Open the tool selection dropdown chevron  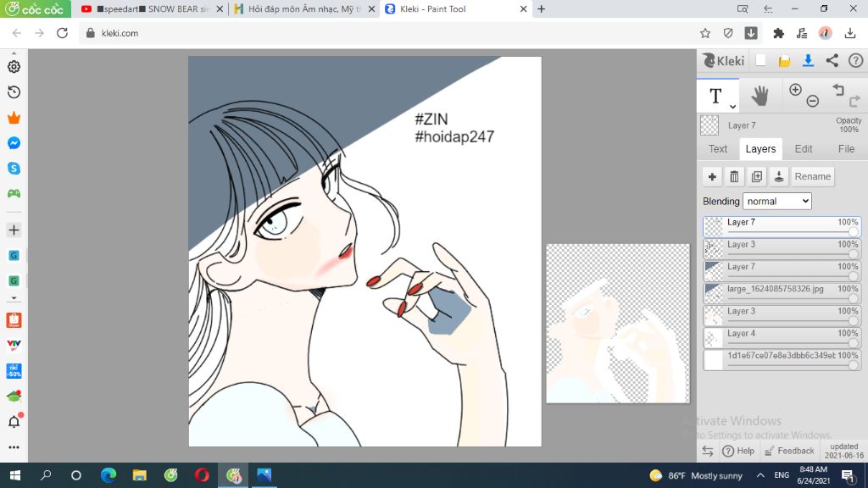point(732,106)
